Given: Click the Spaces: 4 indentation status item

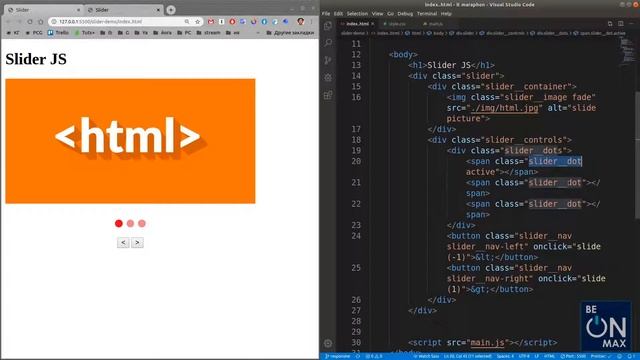Looking at the screenshot, I should [505, 356].
